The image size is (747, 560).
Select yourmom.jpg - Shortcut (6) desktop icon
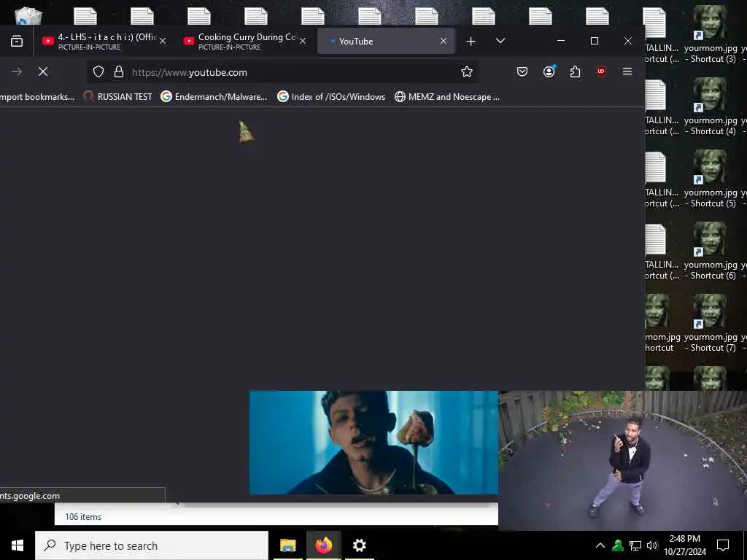coord(711,251)
